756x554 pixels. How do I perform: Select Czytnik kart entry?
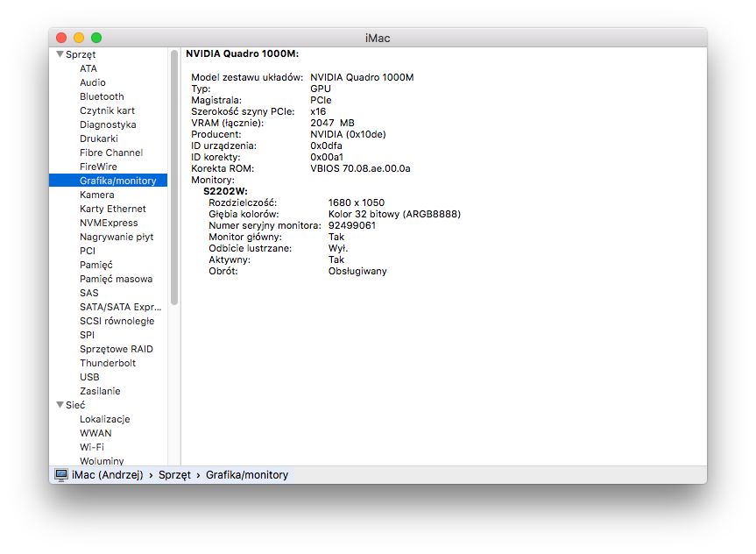107,110
